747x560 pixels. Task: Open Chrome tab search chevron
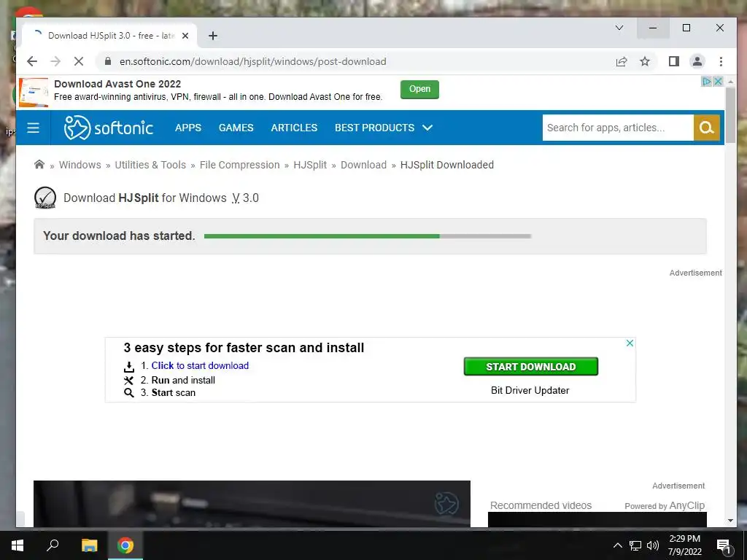619,28
